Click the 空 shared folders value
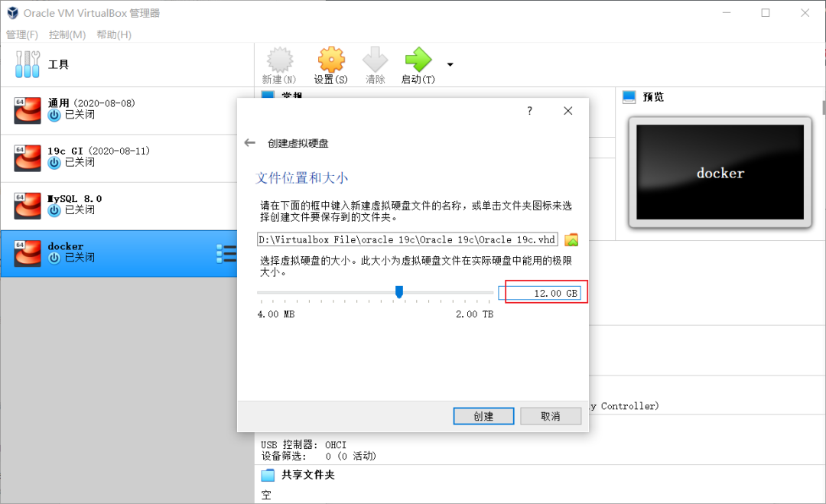The width and height of the screenshot is (826, 504). [x=267, y=495]
